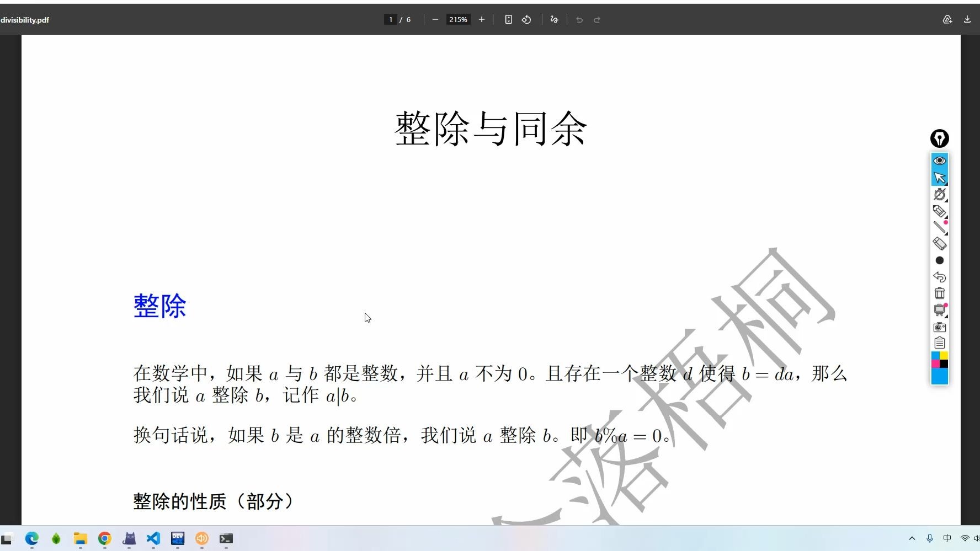980x551 pixels.
Task: Rotate the PDF counterclockwise
Action: pos(526,20)
